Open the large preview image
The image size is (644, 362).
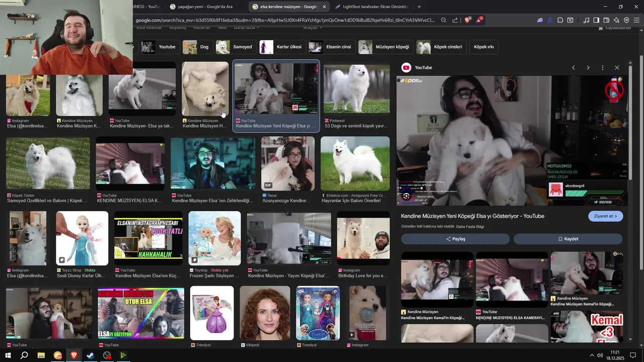[512, 141]
